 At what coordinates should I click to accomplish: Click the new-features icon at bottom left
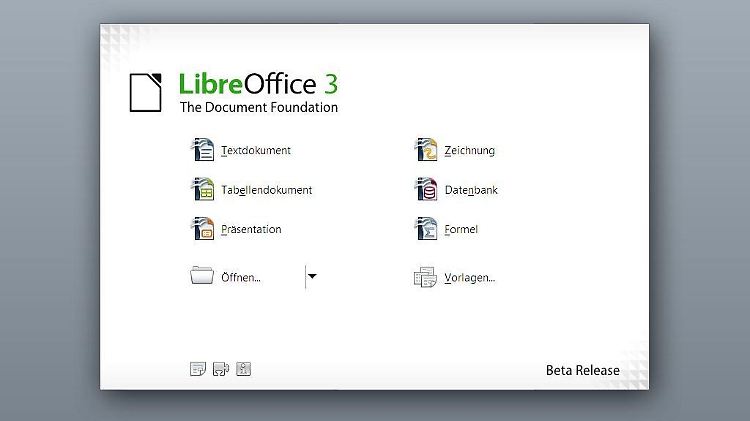click(198, 369)
